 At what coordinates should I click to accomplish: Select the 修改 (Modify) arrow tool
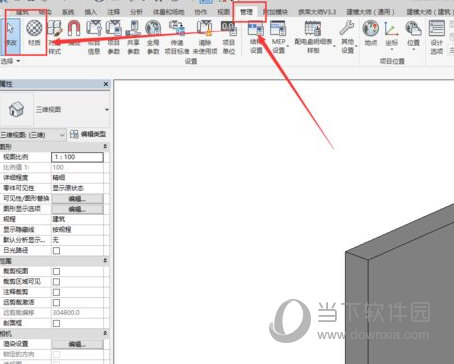click(x=11, y=36)
